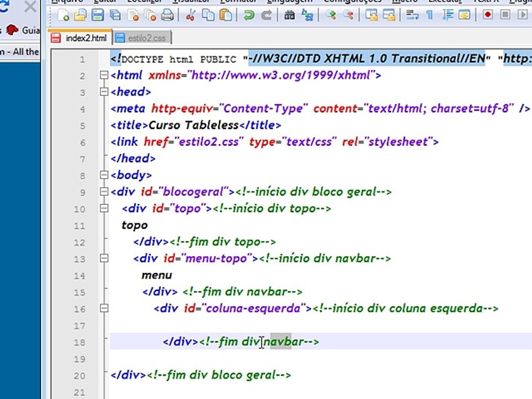Viewport: 532px width, 399px height.
Task: Save all open files
Action: (115, 15)
